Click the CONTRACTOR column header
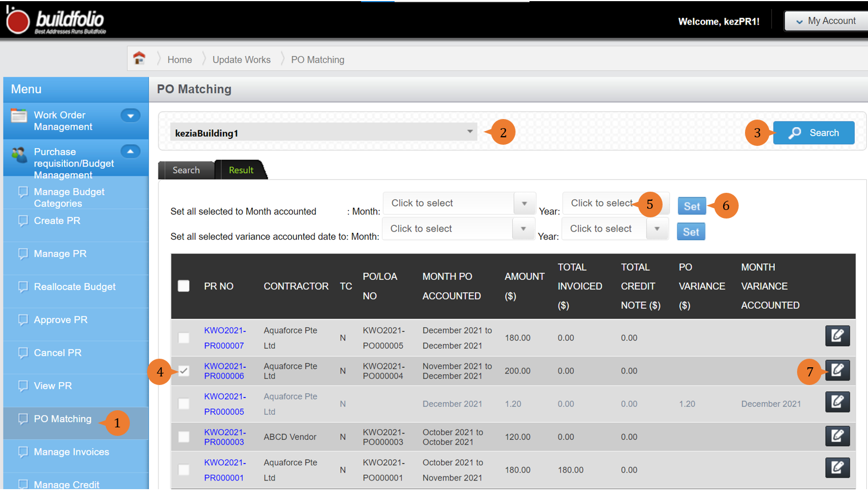The width and height of the screenshot is (868, 496). (296, 286)
